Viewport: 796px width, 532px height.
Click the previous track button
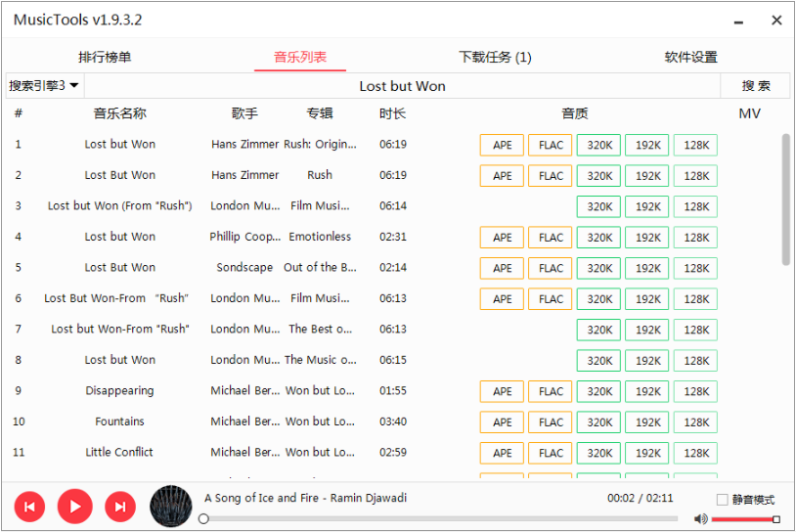(29, 507)
